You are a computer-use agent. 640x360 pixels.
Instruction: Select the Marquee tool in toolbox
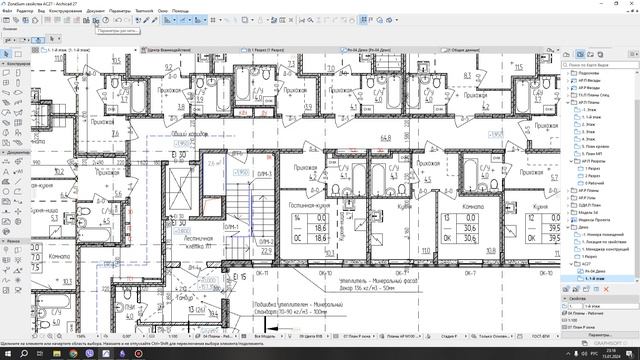(x=18, y=54)
